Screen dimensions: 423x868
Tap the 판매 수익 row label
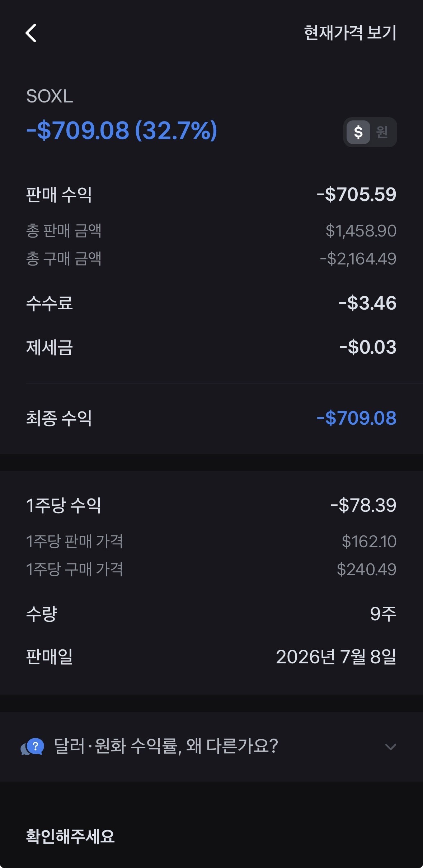click(59, 195)
